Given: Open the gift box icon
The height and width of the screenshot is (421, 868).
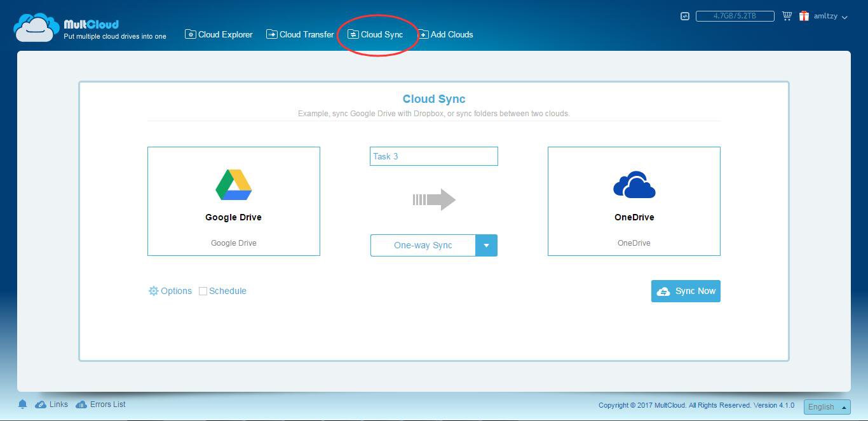Looking at the screenshot, I should tap(804, 16).
